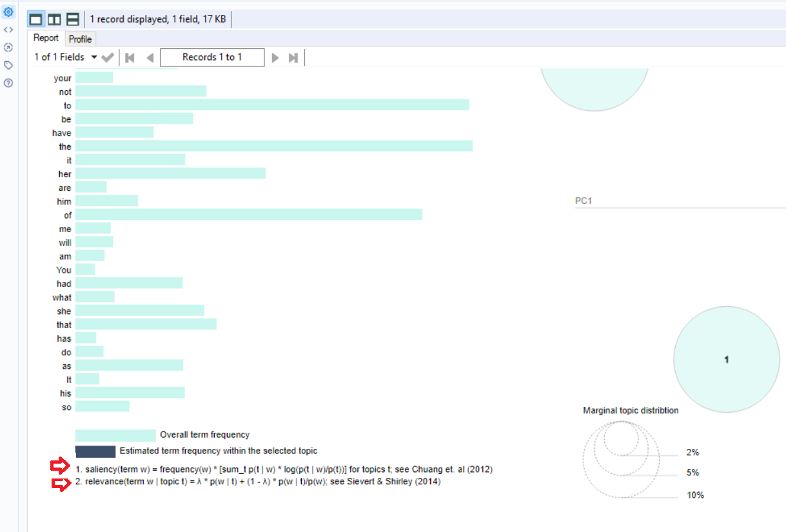786x532 pixels.
Task: Advance to the next record
Action: pos(275,57)
